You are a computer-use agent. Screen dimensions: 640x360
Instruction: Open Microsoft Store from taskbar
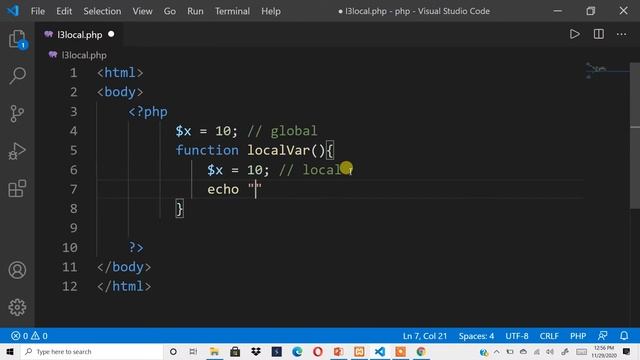coord(235,351)
